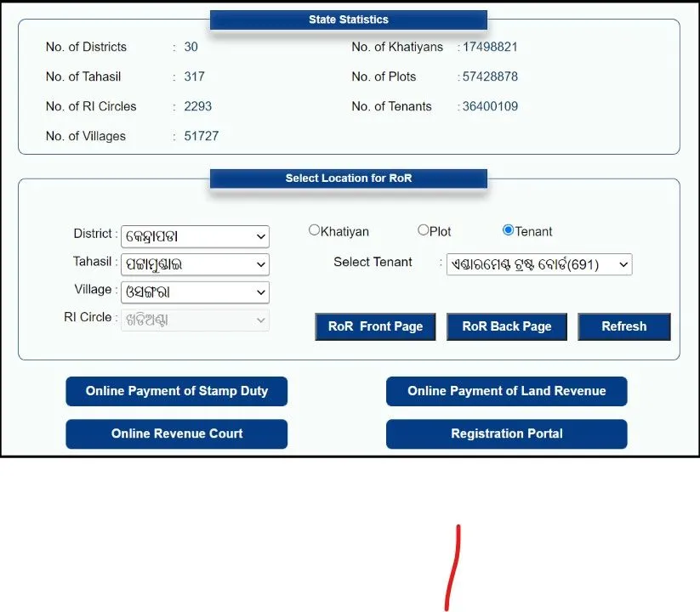Image resolution: width=700 pixels, height=612 pixels.
Task: Open the RoR Back Page
Action: (x=507, y=326)
